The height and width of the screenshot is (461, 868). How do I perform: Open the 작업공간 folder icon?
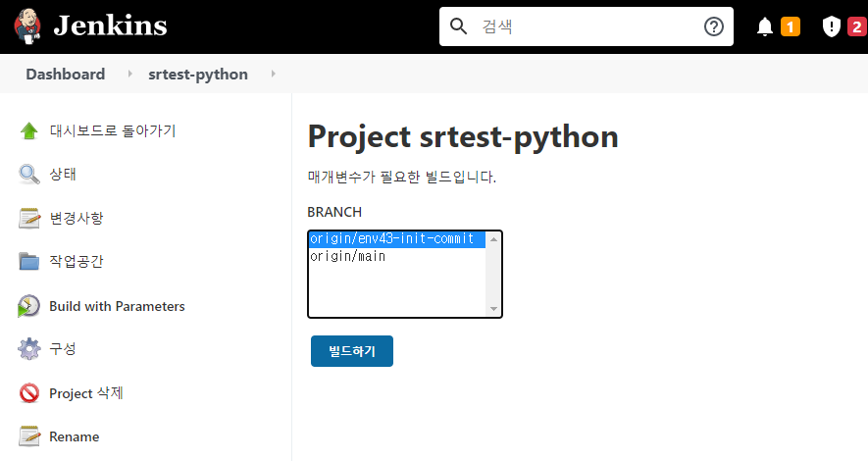pyautogui.click(x=28, y=261)
